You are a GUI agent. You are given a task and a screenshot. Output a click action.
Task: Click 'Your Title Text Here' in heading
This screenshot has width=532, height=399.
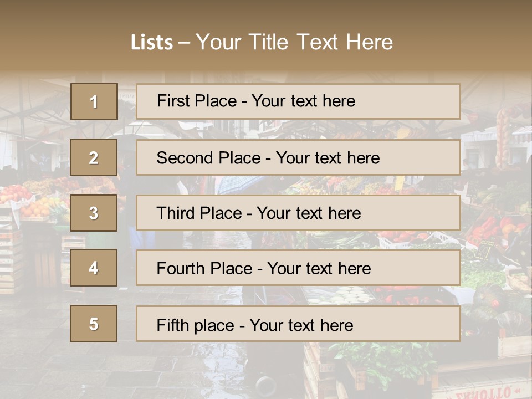tap(294, 42)
